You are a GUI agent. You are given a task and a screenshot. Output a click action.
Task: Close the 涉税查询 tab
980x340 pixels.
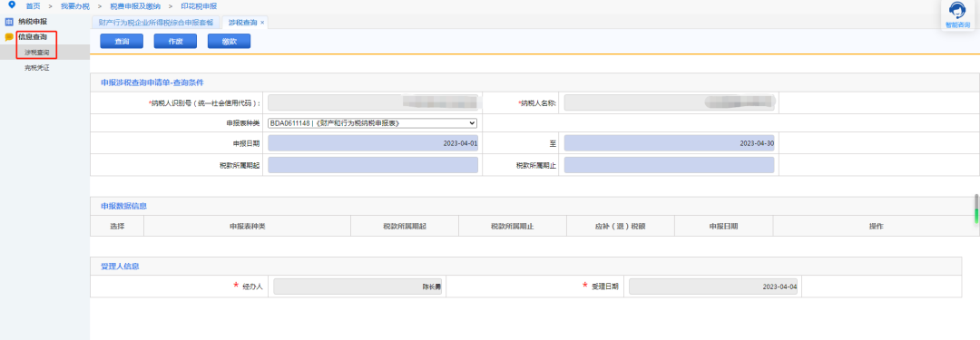[262, 23]
